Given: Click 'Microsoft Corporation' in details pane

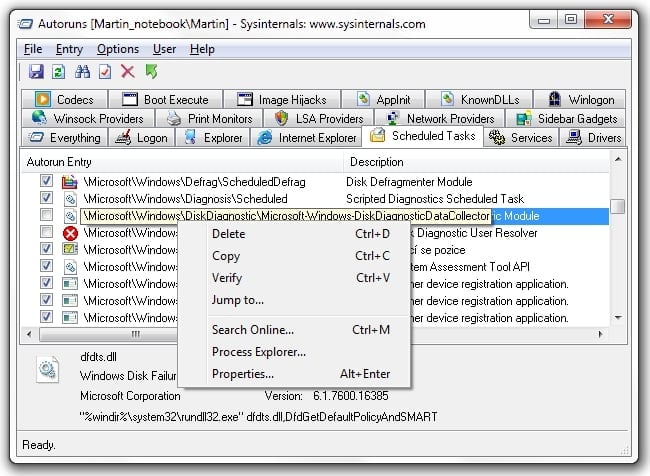Looking at the screenshot, I should click(x=130, y=396).
